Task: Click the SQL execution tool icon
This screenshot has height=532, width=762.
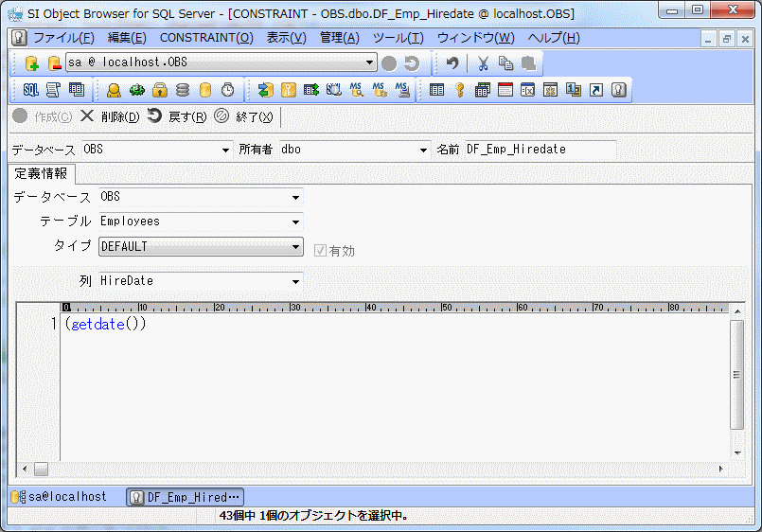Action: click(x=30, y=90)
